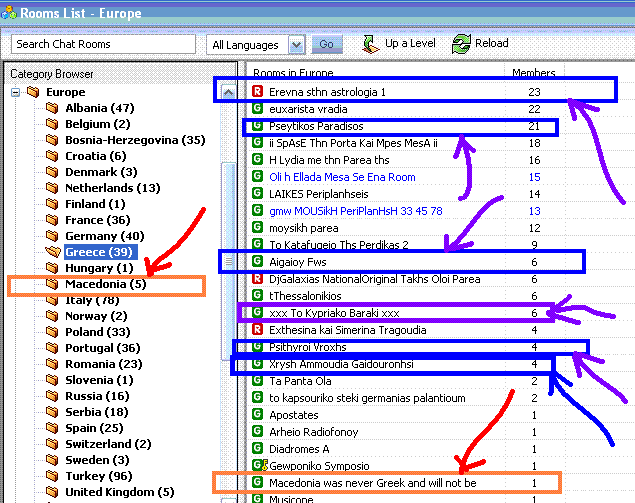Select room Aigaioy Fws
The width and height of the screenshot is (635, 503).
tap(298, 262)
